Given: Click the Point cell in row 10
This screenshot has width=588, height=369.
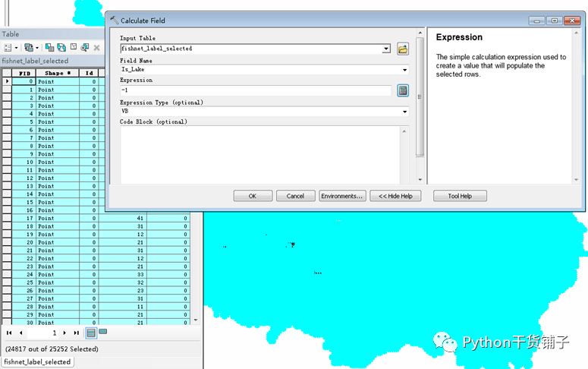Looking at the screenshot, I should tap(58, 162).
